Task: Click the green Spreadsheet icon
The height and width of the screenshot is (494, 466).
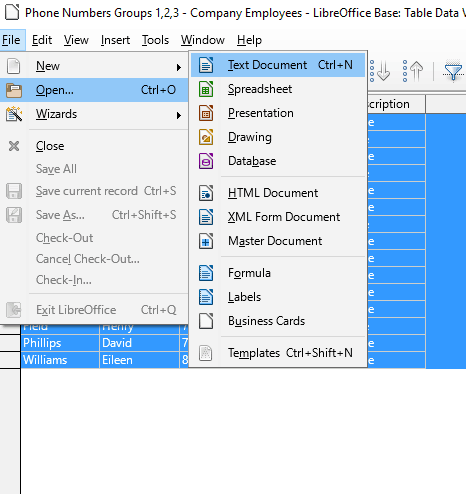Action: [206, 89]
